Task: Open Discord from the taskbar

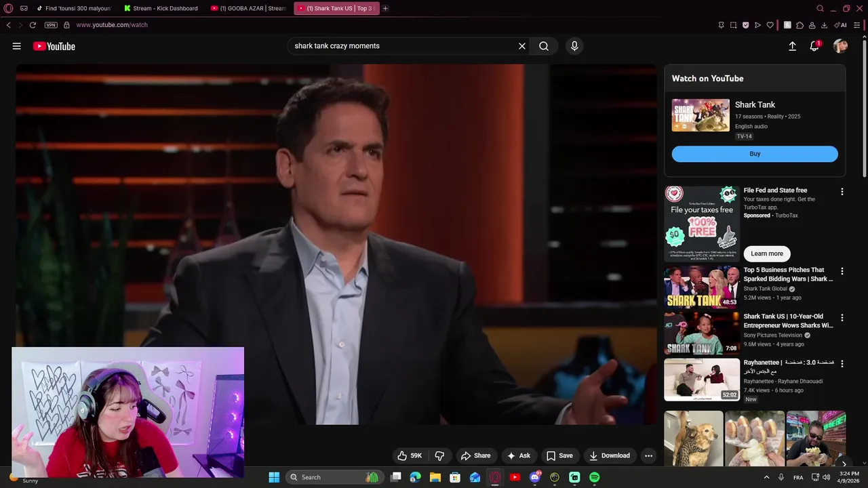Action: (535, 477)
